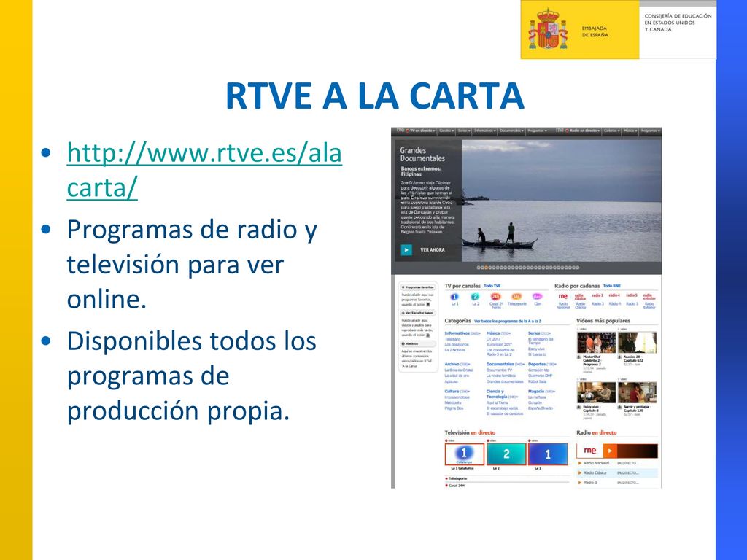Select the Canal 24H live row
Viewport: 747px width, 560px height.
(x=506, y=486)
